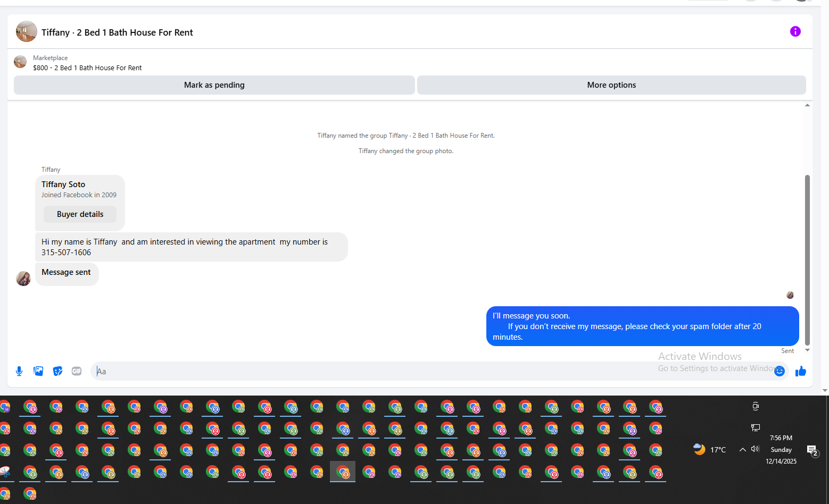Click the small seen-by avatar above blue message
Viewport: 829px width, 504px height.
coord(790,295)
